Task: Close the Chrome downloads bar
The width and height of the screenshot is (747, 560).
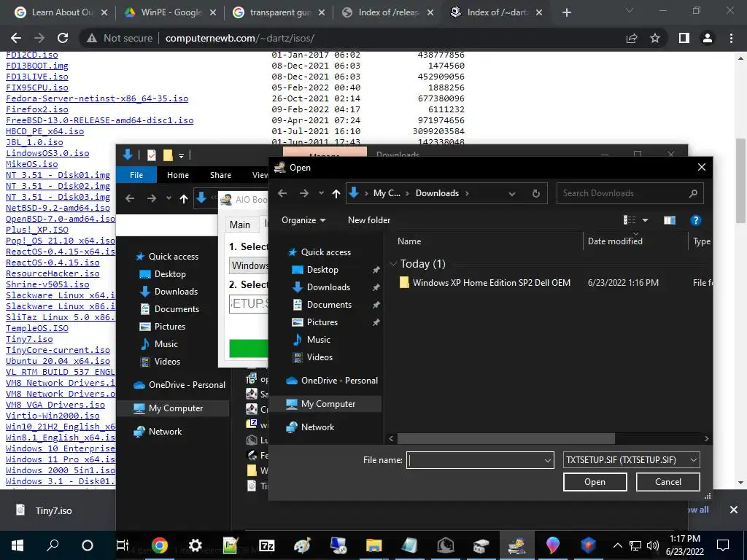Action: pos(734,510)
